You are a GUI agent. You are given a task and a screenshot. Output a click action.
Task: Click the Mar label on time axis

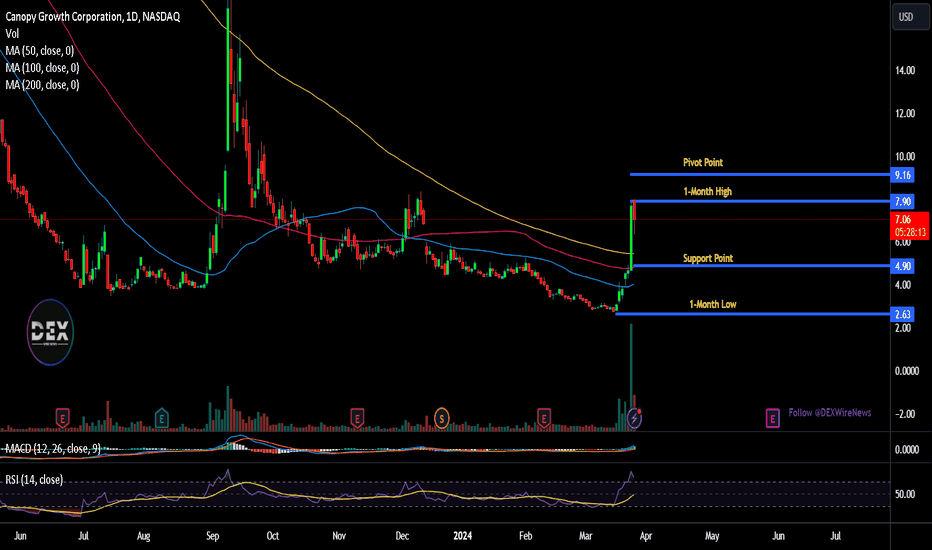pos(585,536)
